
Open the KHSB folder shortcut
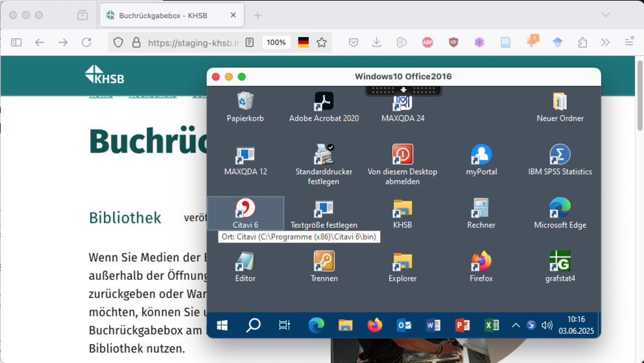403,214
